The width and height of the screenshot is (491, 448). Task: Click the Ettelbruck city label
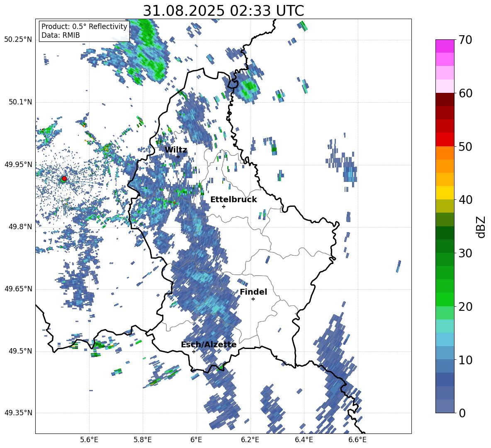click(233, 200)
